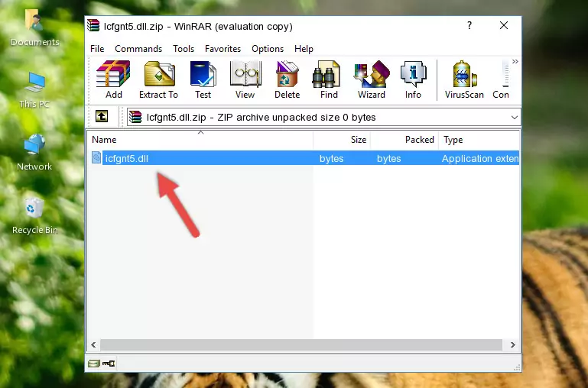
Task: Launch the Wizard tool
Action: click(372, 79)
